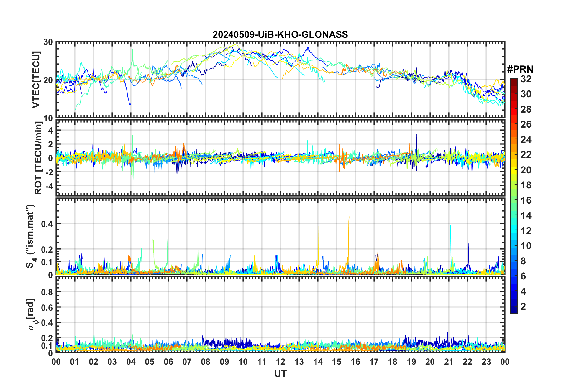Click the 30 tick label on the VTEC axis
The height and width of the screenshot is (392, 561).
click(x=48, y=42)
